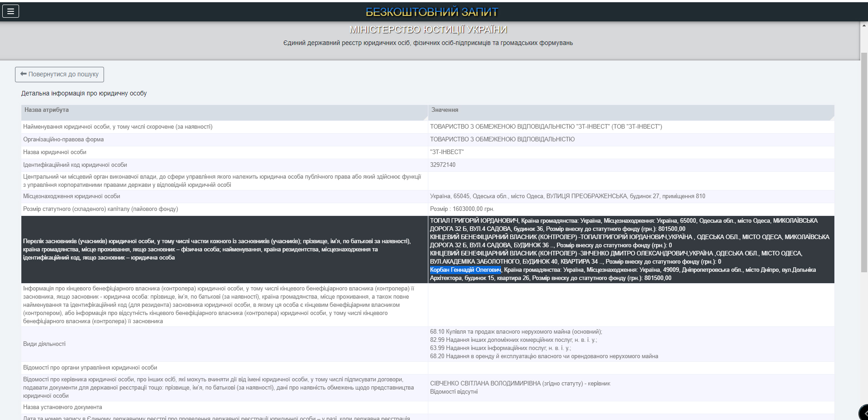This screenshot has width=868, height=420.
Task: Open the hamburger menu in top bar
Action: 10,11
